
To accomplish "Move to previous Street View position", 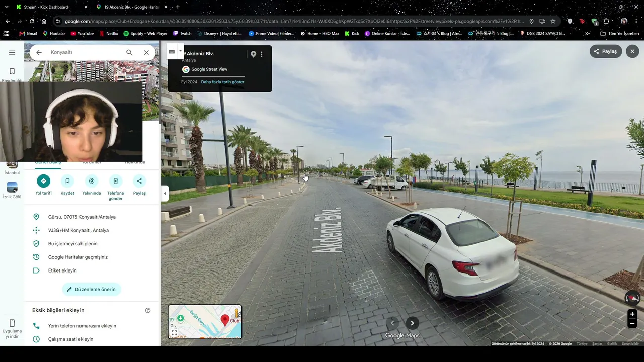I will (x=392, y=323).
